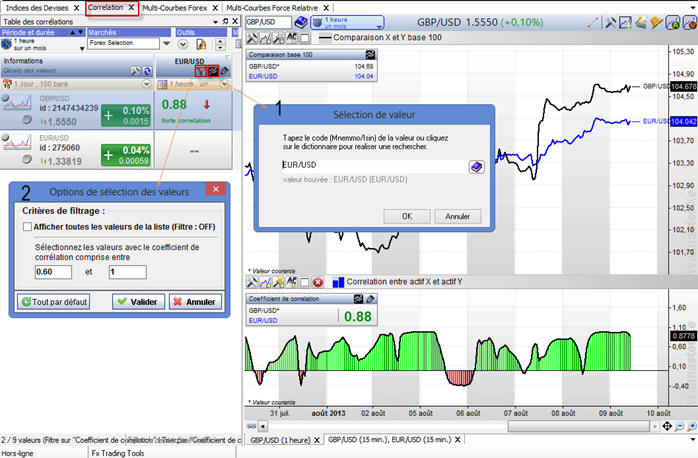Select the GBP/USD (15 min.), EUR/USD (15 min.) tab
Image resolution: width=698 pixels, height=458 pixels.
[390, 440]
